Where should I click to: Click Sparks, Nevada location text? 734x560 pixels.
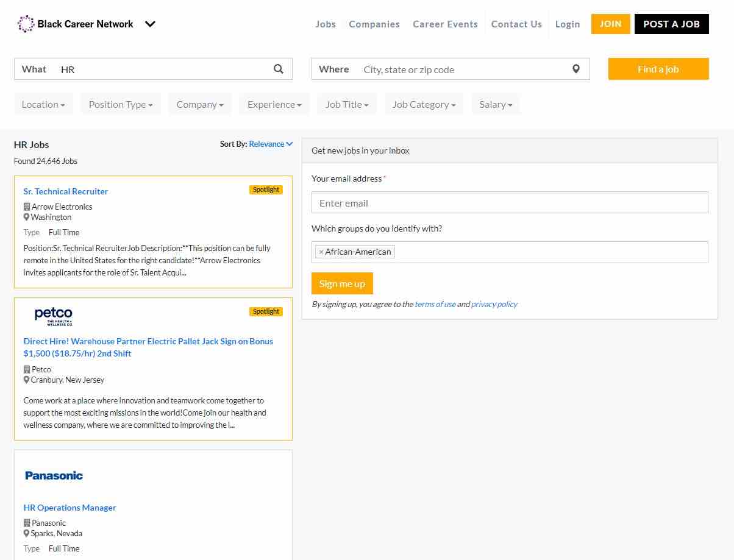(x=57, y=533)
